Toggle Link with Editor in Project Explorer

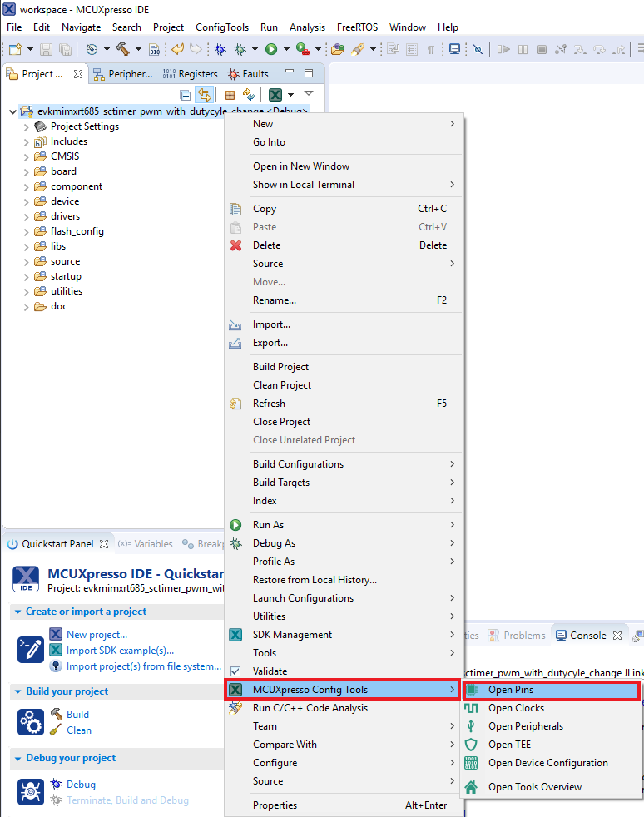coord(204,95)
